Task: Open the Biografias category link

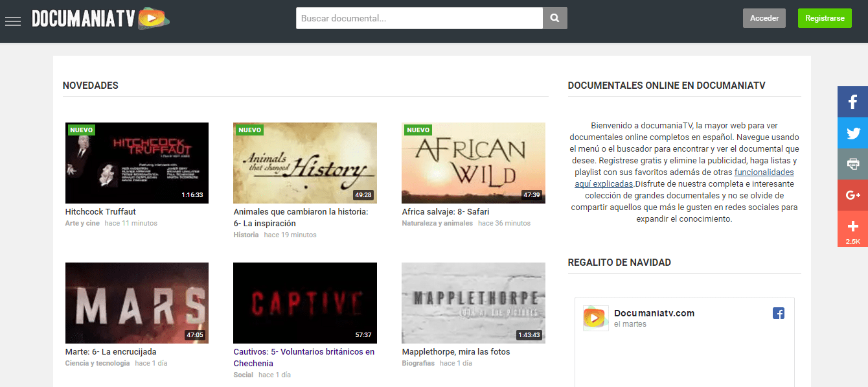Action: point(418,364)
